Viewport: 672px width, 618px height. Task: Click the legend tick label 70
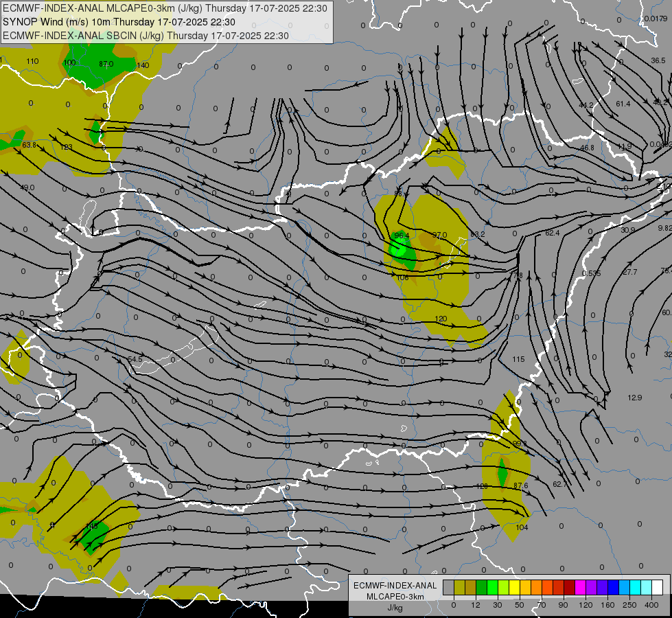point(542,605)
